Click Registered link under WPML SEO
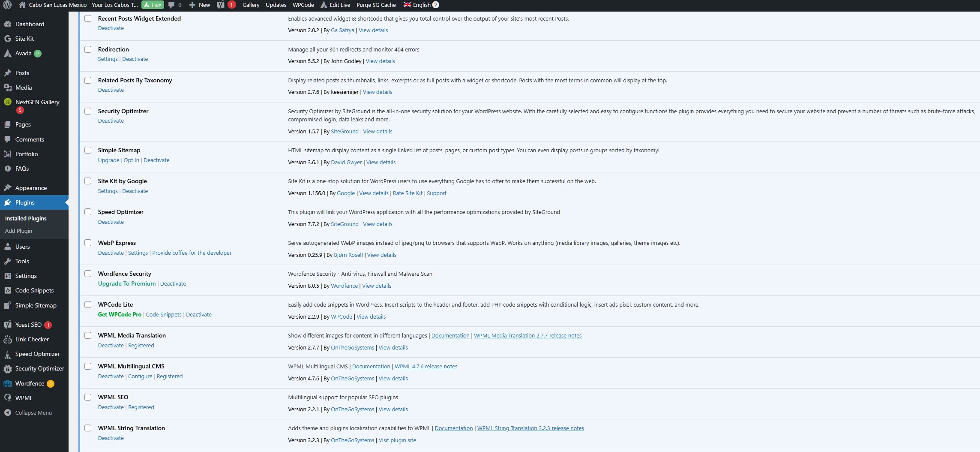 pyautogui.click(x=141, y=407)
